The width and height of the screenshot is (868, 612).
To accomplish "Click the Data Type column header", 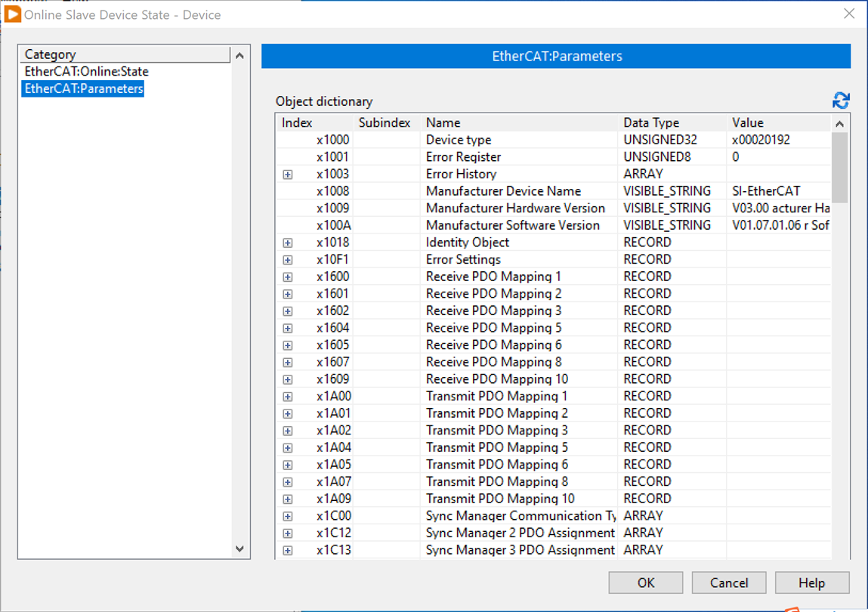I will coord(672,122).
